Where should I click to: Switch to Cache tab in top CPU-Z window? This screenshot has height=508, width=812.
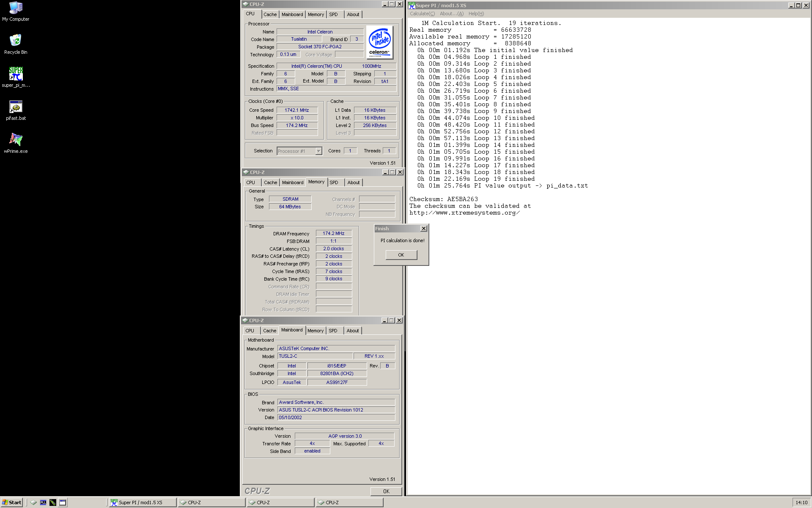pos(270,14)
